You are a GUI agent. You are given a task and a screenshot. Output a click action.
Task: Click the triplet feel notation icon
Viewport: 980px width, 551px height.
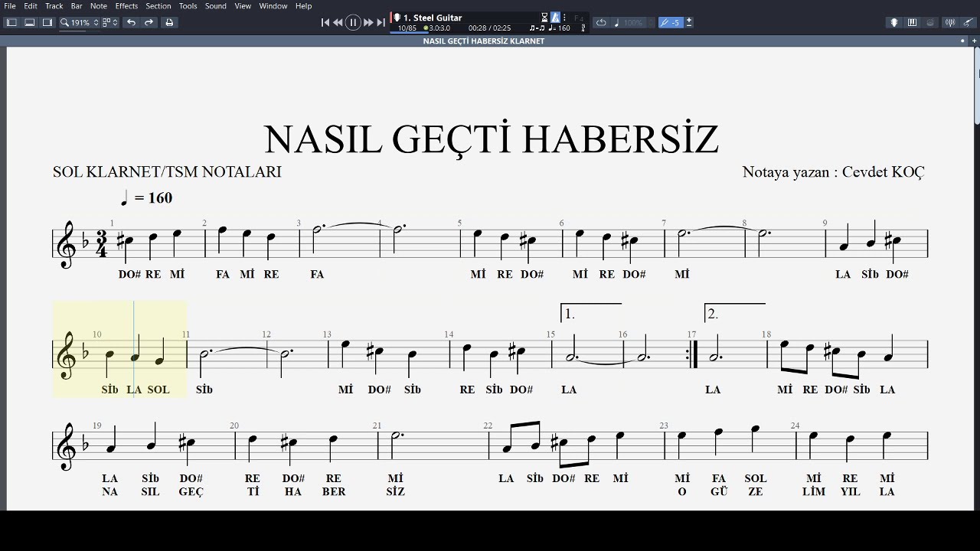click(x=537, y=28)
